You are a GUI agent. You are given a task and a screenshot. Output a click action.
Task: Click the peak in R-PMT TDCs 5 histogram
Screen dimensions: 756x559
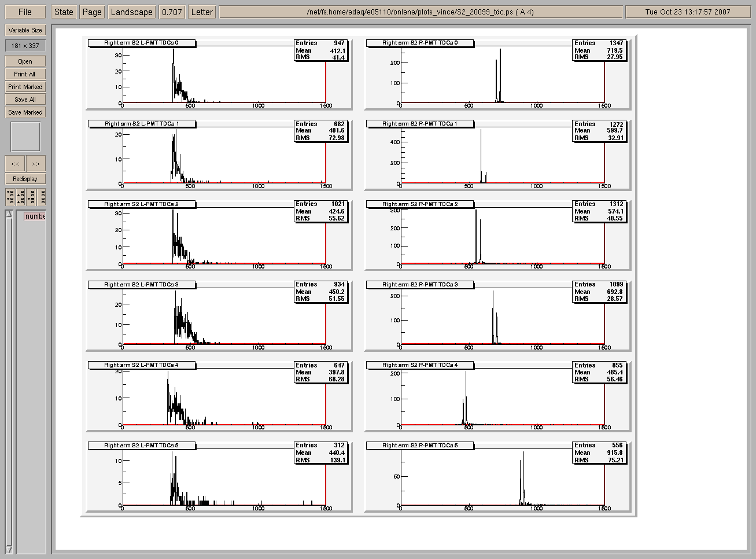pos(523,477)
